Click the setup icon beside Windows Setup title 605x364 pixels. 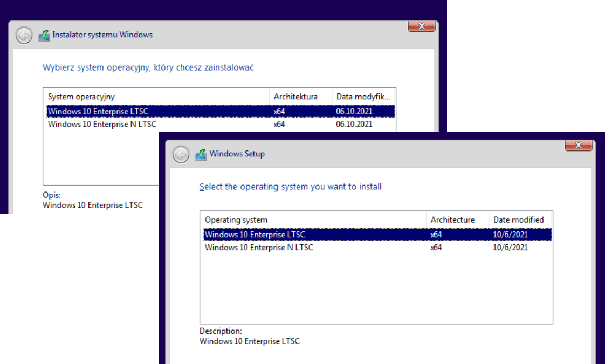pos(201,154)
